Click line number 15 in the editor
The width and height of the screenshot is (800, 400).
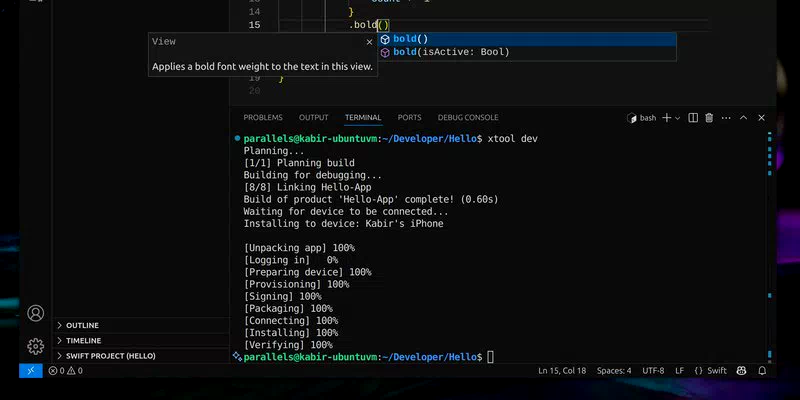coord(254,25)
